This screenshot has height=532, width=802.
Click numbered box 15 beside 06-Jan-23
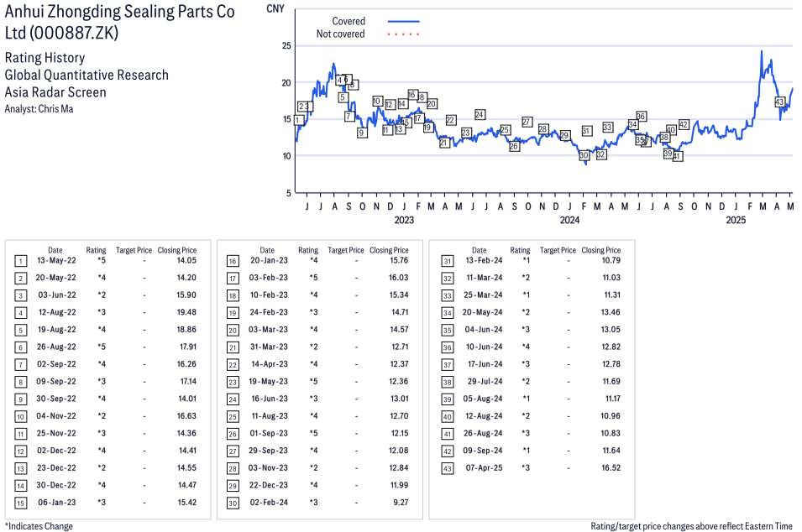[x=20, y=503]
